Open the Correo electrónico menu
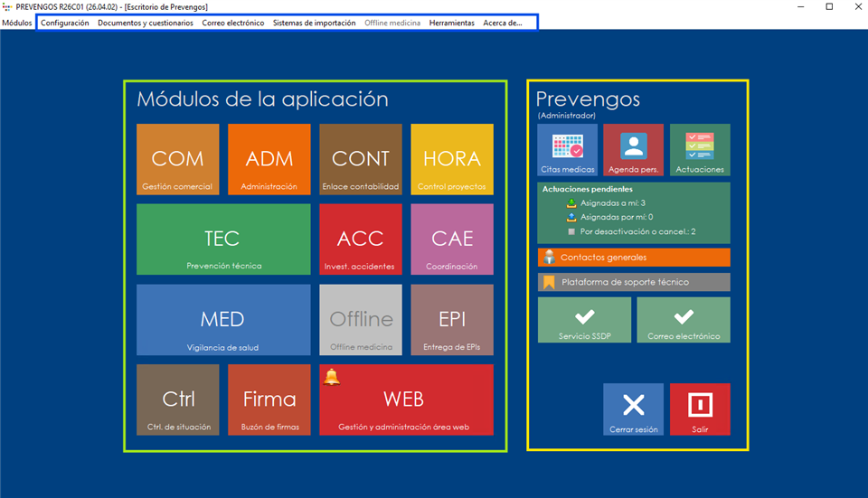 click(233, 23)
